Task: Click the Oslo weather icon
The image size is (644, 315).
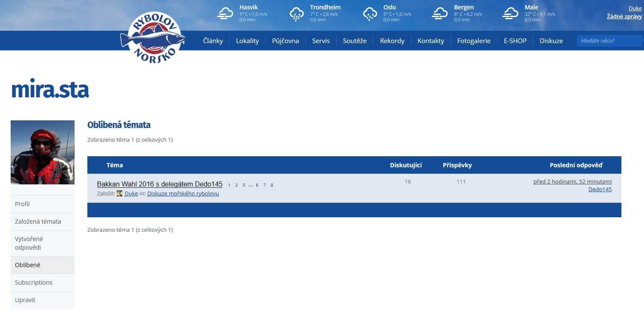Action: 370,14
